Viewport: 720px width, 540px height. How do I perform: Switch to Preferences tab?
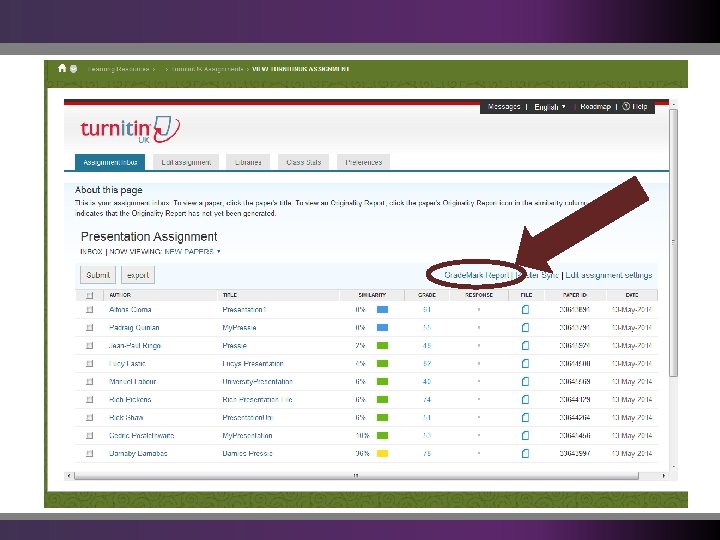tap(363, 162)
